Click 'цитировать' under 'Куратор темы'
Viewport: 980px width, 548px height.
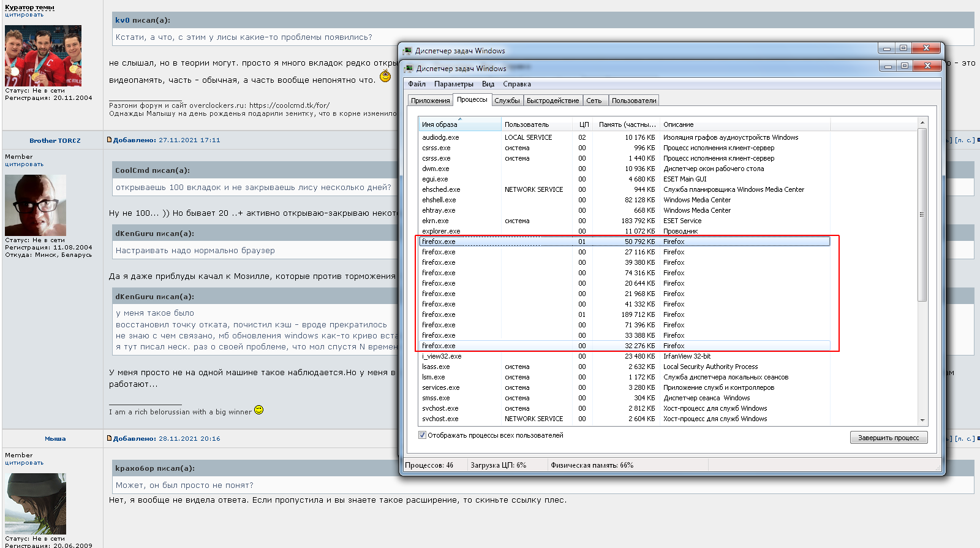[24, 15]
